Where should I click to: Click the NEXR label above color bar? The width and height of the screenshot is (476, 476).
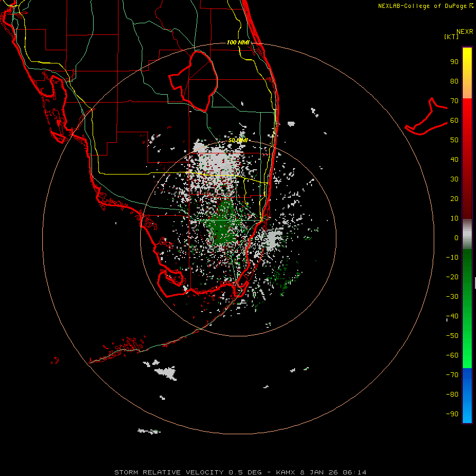[x=465, y=32]
